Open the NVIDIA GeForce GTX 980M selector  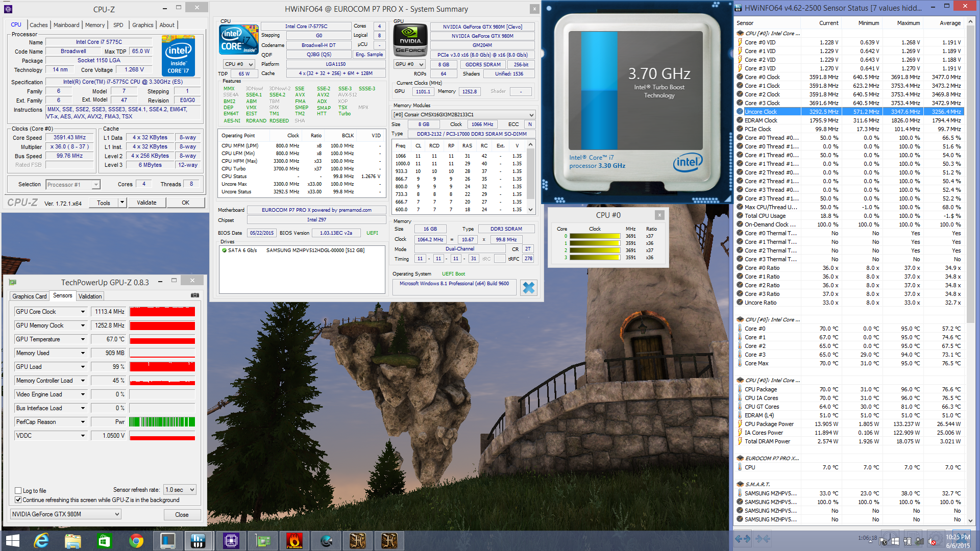point(66,514)
